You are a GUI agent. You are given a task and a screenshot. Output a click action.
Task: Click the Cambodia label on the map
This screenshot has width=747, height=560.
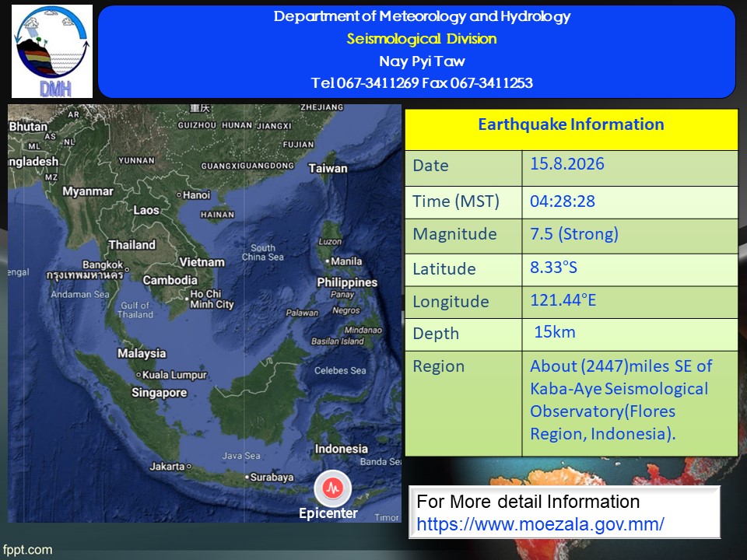point(170,281)
